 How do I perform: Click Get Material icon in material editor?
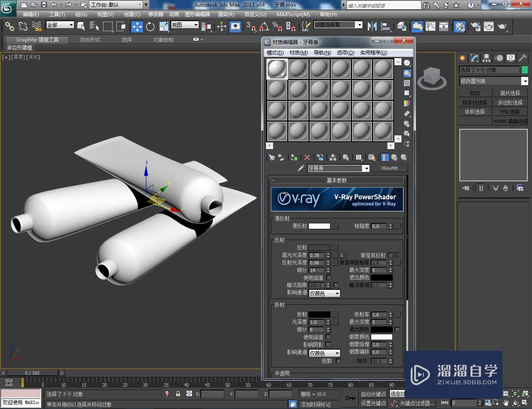(x=271, y=157)
